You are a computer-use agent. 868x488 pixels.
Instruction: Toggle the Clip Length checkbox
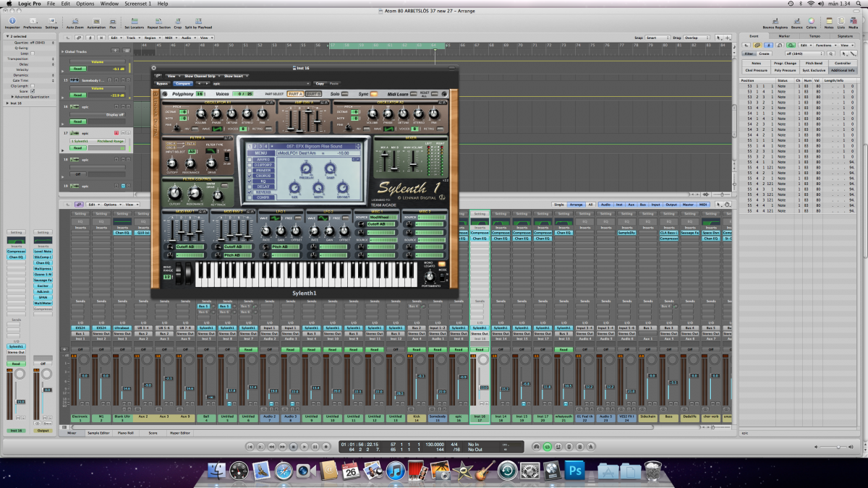[33, 86]
